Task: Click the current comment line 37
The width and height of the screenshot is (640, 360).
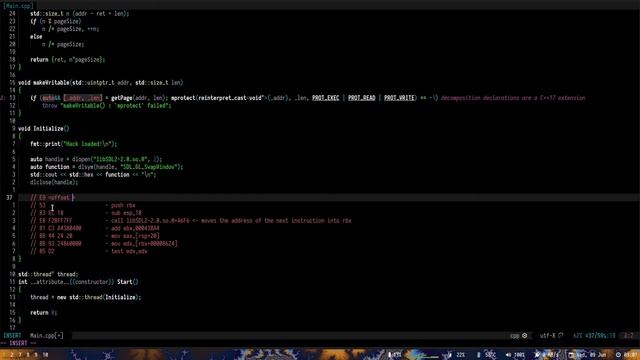Action: (52, 198)
